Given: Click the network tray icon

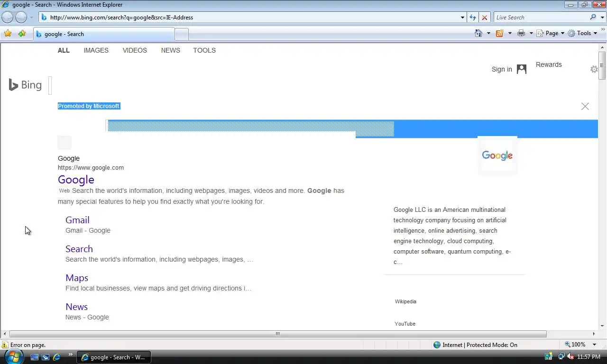Looking at the screenshot, I should 561,356.
